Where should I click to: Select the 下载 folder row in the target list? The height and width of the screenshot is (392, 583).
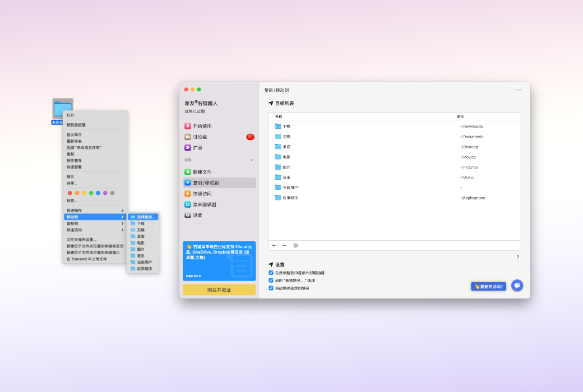(x=395, y=127)
